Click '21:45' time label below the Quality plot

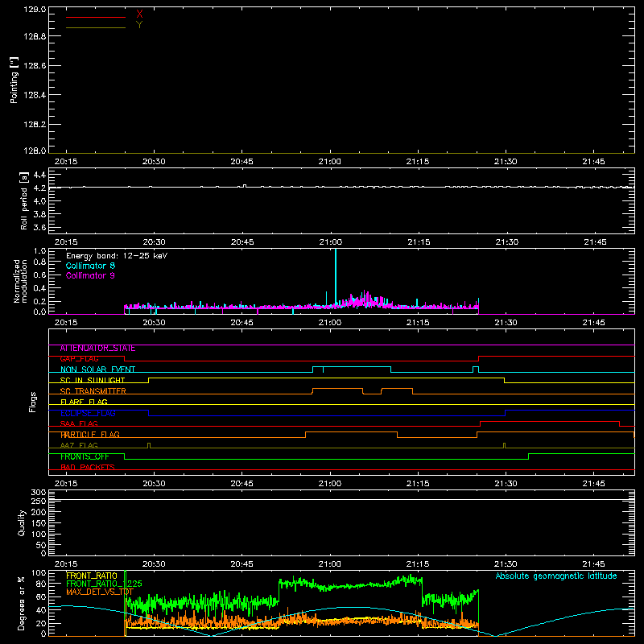[593, 564]
